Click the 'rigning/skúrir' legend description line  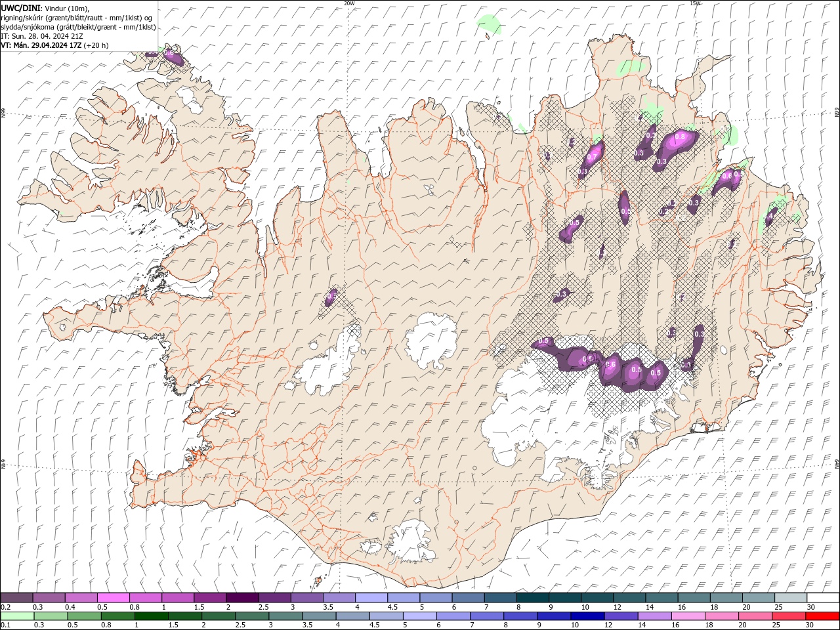click(x=77, y=18)
